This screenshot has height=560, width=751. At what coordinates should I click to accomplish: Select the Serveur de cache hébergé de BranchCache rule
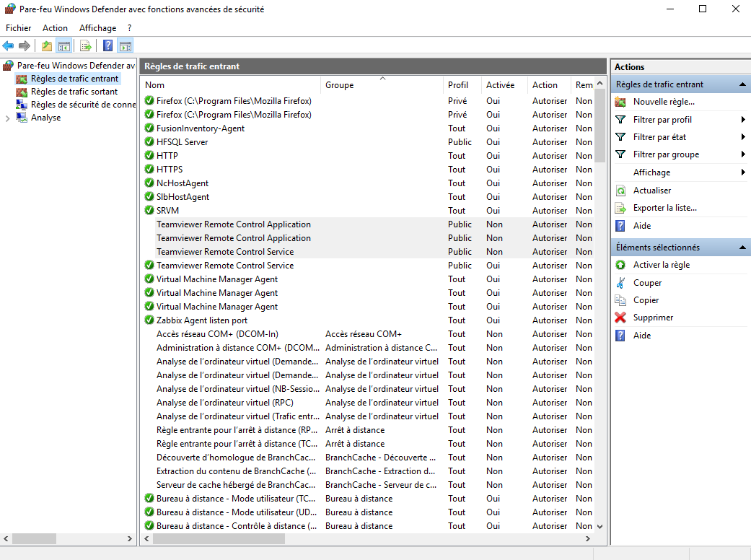pos(236,485)
